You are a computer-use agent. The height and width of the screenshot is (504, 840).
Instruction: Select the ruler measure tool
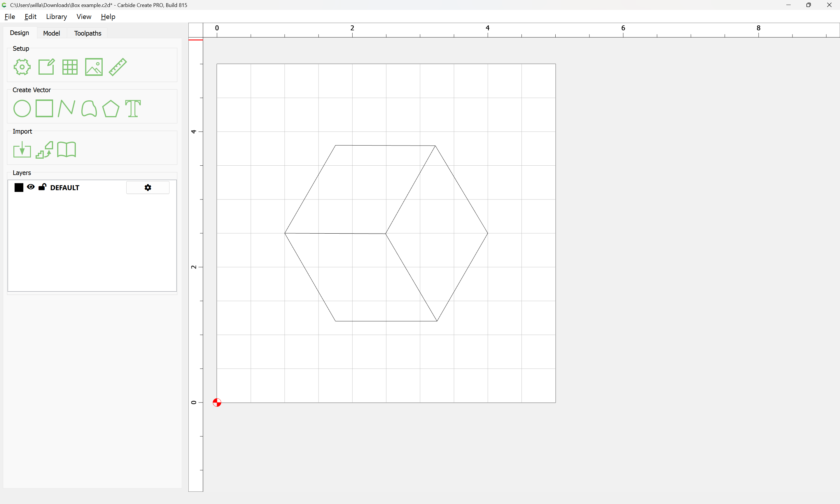click(118, 67)
